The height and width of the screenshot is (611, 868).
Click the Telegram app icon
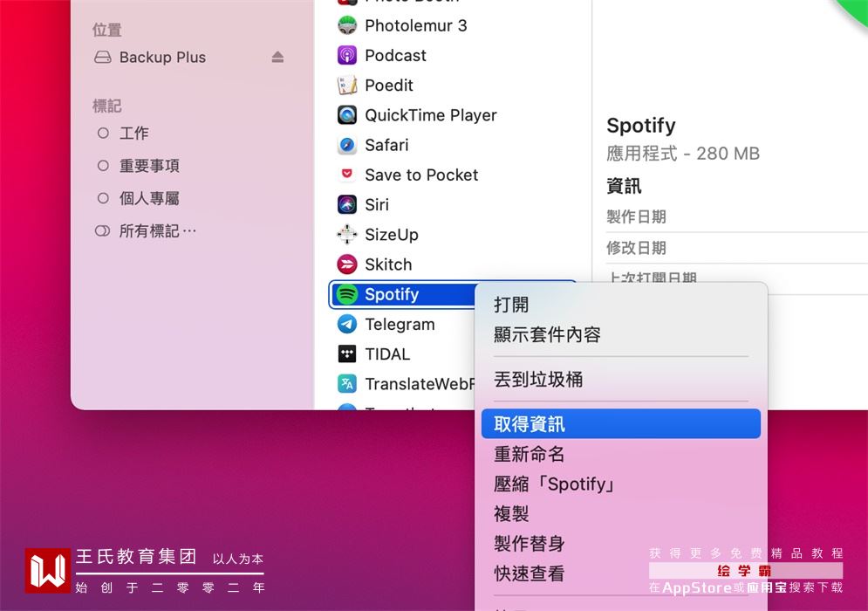click(347, 325)
